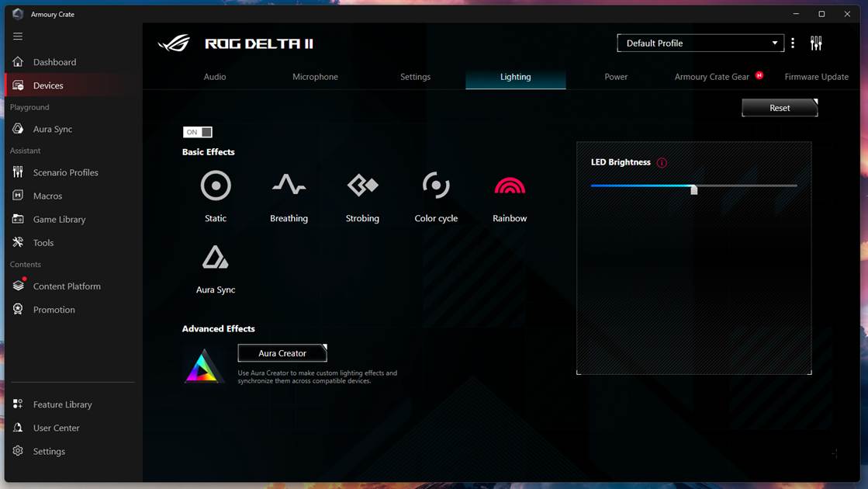Screen dimensions: 868x489
Task: Open Content Platform in sidebar
Action: [x=72, y=286]
